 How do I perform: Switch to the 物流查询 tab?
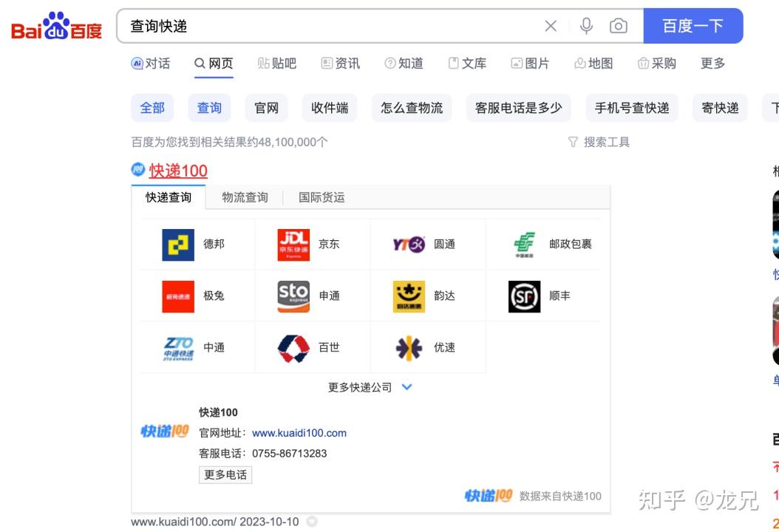245,197
